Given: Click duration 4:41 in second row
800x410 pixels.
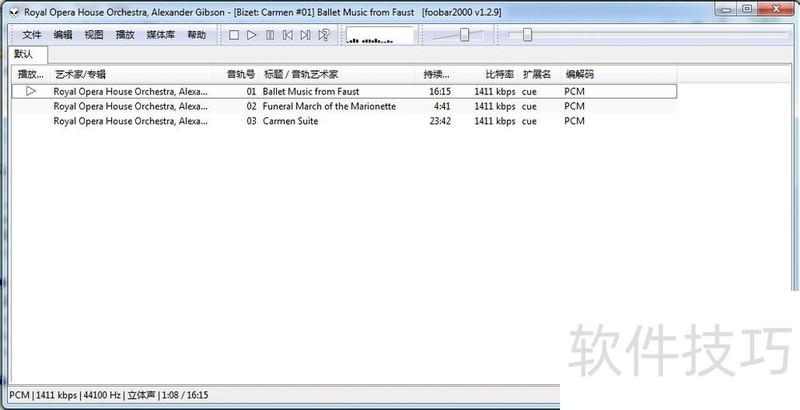Looking at the screenshot, I should (442, 107).
